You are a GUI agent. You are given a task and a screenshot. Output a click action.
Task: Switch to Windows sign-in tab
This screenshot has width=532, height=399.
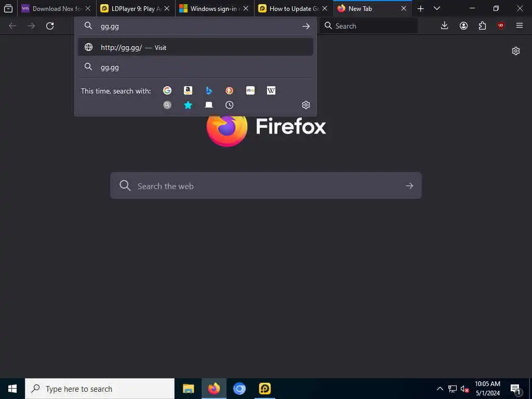tap(215, 9)
